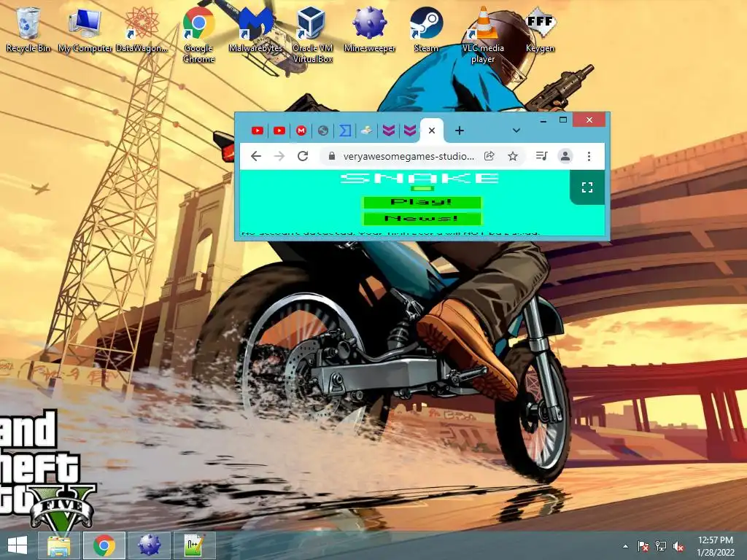Open Chrome's three-dot menu
The image size is (747, 560).
[589, 156]
